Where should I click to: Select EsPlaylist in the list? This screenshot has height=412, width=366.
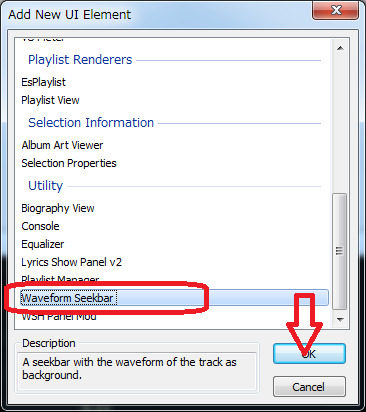[44, 82]
